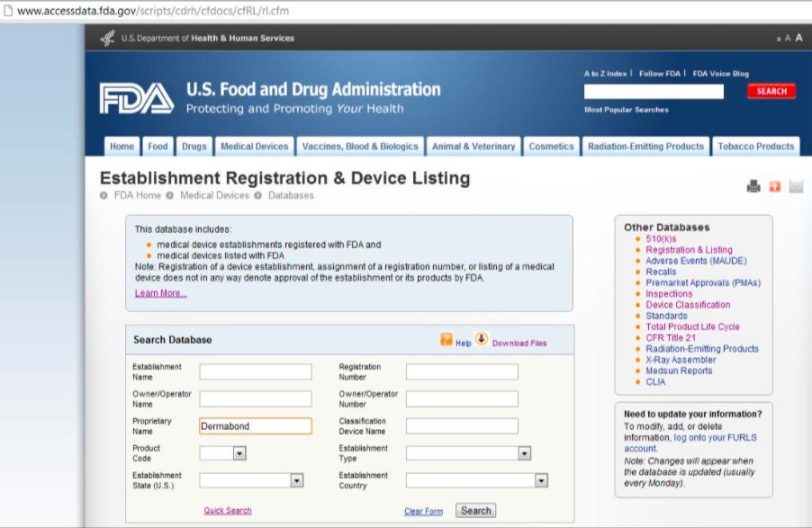Open the Product Code dropdown
812x528 pixels.
pyautogui.click(x=239, y=453)
